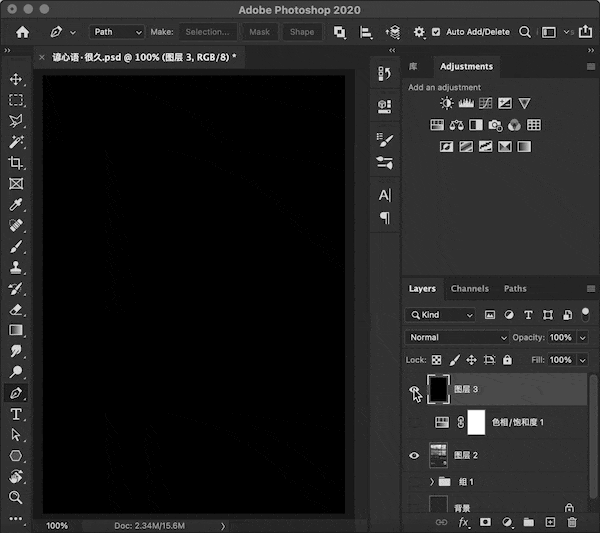The image size is (600, 533).
Task: Add a Gradient Map adjustment
Action: [524, 147]
